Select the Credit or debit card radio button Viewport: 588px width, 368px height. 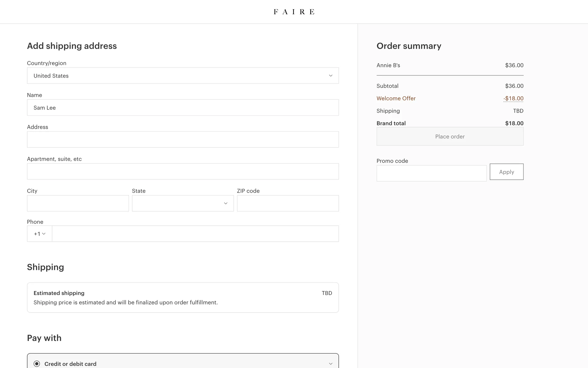pos(37,364)
